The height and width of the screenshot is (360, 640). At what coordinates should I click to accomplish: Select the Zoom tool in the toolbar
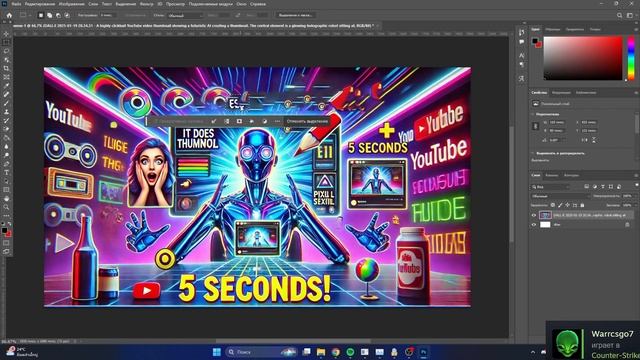[x=6, y=207]
